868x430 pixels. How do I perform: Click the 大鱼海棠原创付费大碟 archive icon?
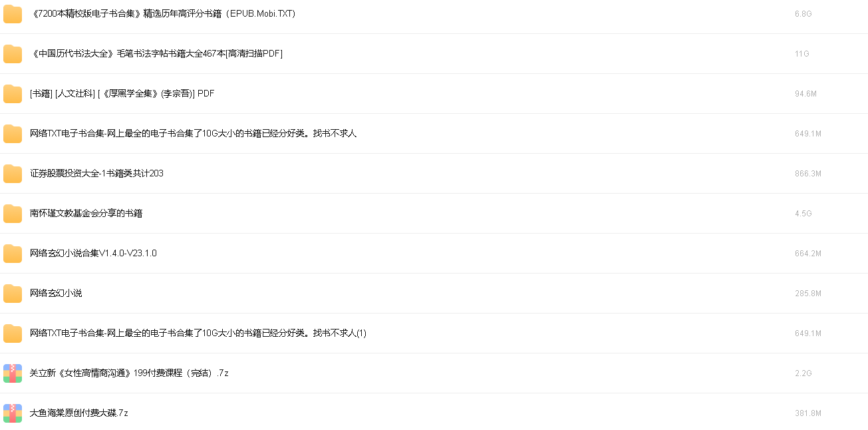click(13, 413)
